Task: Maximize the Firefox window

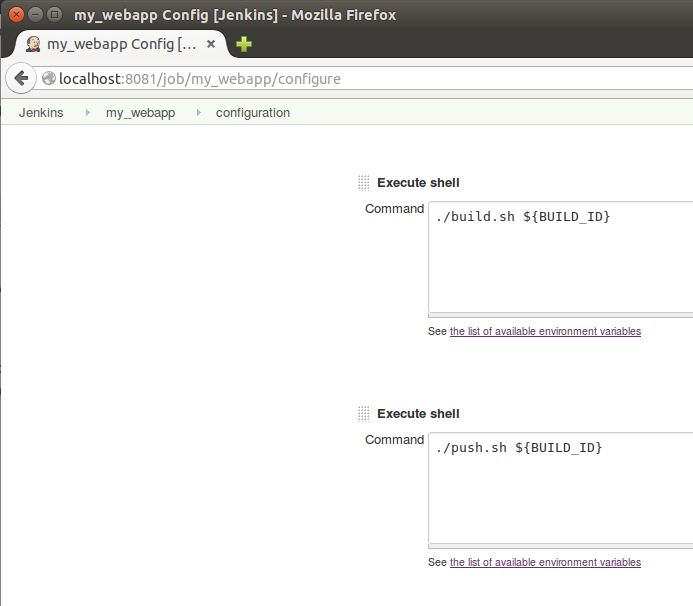Action: tap(54, 15)
